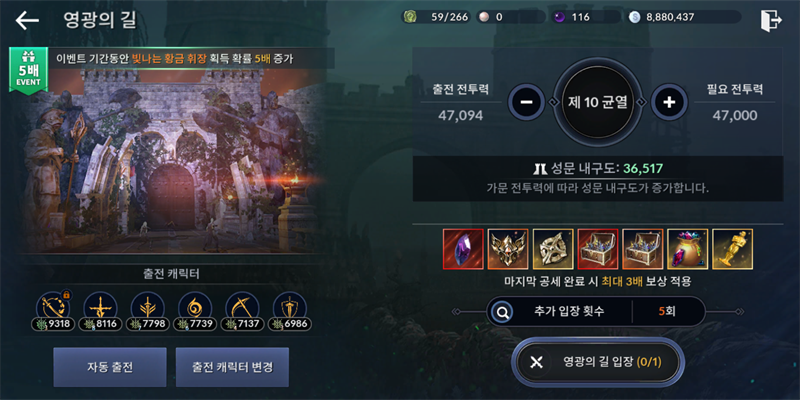Select the shield character with 6986 power
This screenshot has height=400, width=800.
290,311
